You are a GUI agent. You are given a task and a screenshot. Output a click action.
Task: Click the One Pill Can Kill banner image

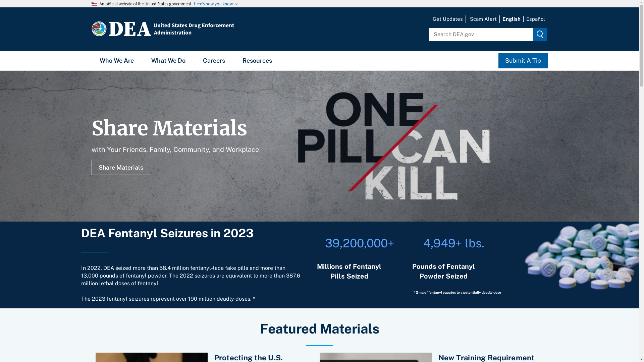coord(394,146)
